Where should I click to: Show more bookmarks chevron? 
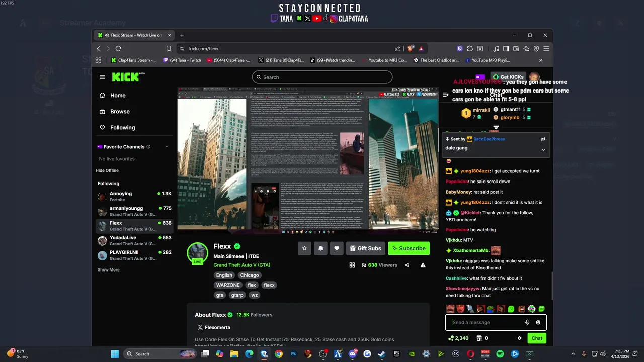click(541, 60)
